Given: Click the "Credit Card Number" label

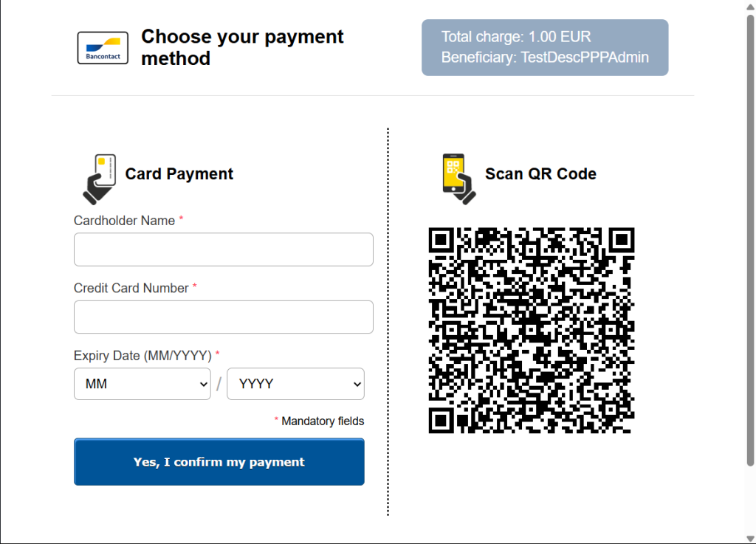Looking at the screenshot, I should click(131, 288).
